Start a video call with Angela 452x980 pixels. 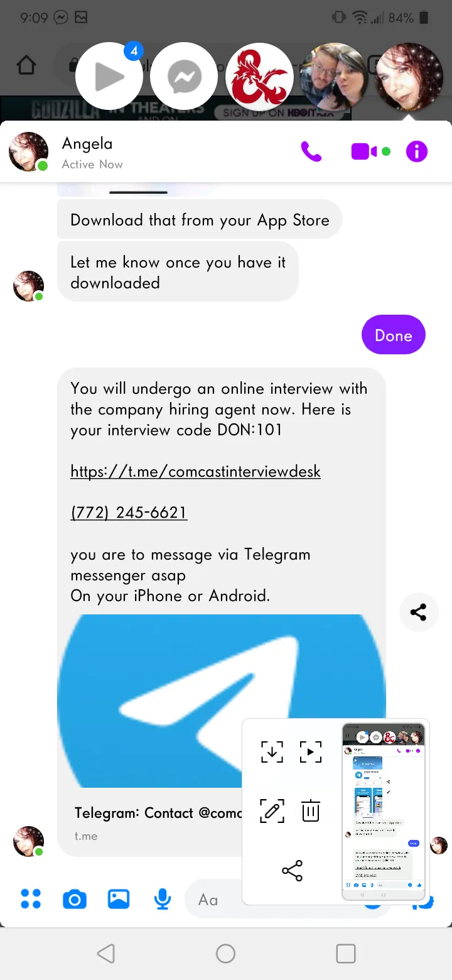click(364, 151)
